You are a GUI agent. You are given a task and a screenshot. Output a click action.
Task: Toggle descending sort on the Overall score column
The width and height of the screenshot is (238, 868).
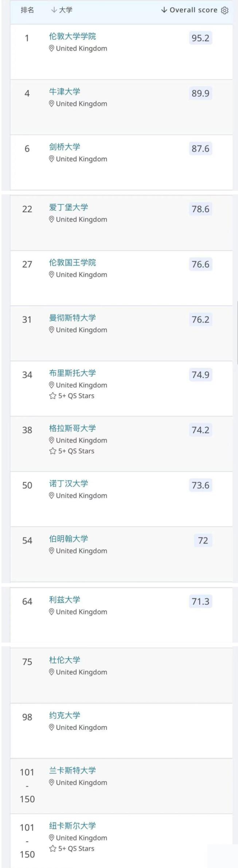(165, 10)
